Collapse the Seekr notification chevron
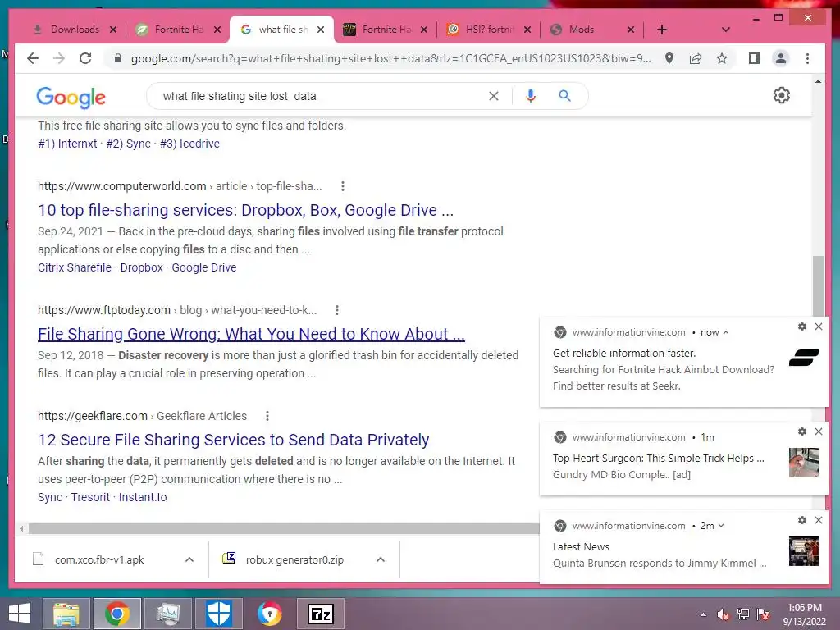The width and height of the screenshot is (840, 630). coord(726,333)
